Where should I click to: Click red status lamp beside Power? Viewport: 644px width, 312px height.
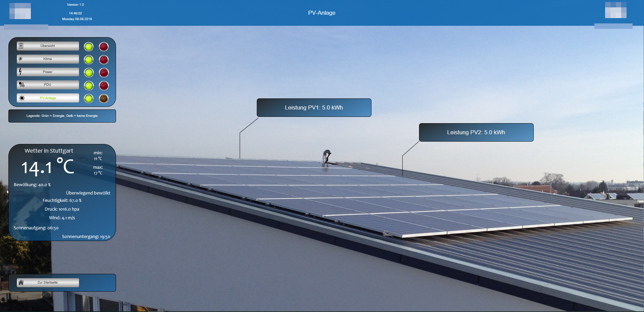pyautogui.click(x=104, y=73)
